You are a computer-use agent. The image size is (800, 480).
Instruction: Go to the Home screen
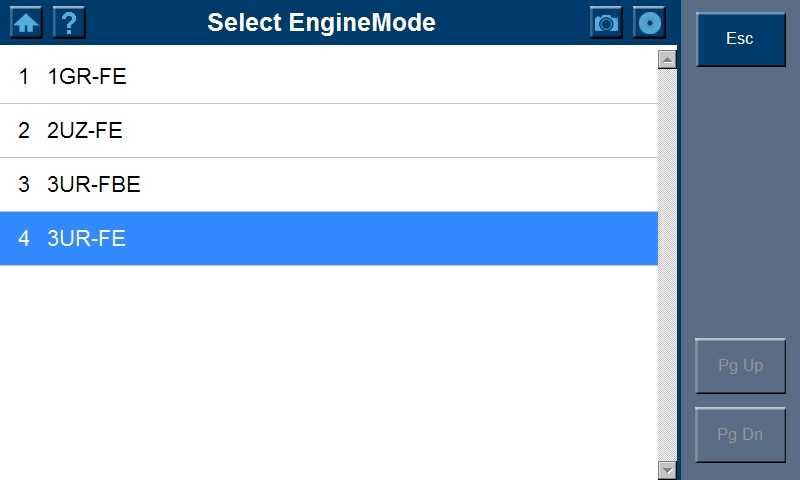click(26, 22)
